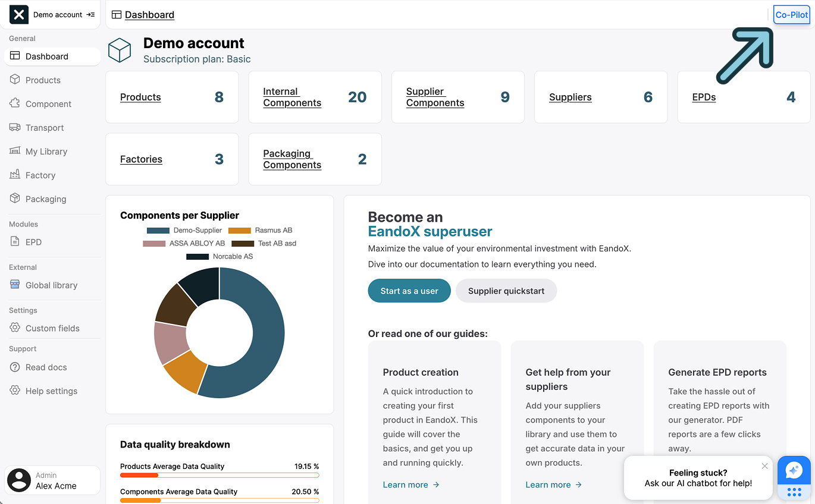Viewport: 815px width, 504px height.
Task: Open the Factory section
Action: [x=42, y=175]
